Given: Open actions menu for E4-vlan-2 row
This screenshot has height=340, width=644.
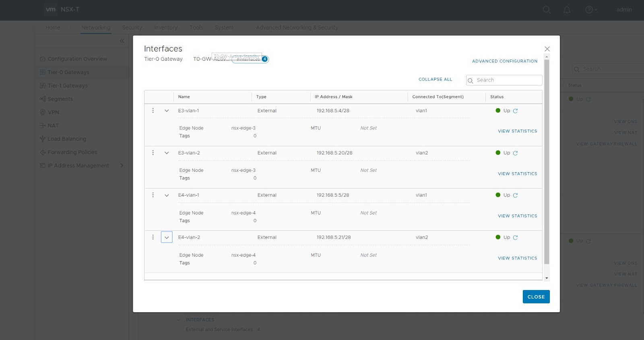Looking at the screenshot, I should pos(153,237).
